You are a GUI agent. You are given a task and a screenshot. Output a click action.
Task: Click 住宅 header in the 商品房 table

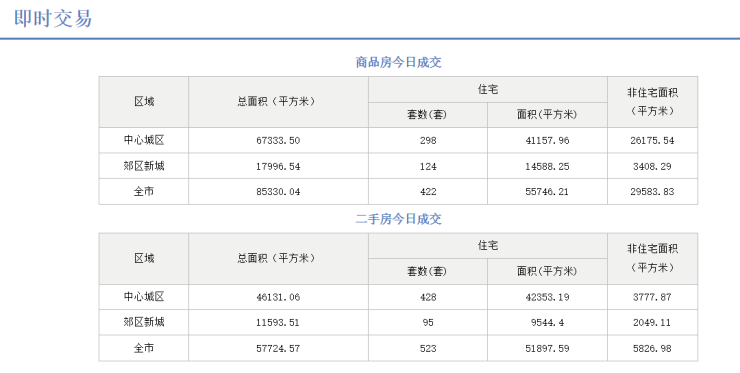(488, 89)
